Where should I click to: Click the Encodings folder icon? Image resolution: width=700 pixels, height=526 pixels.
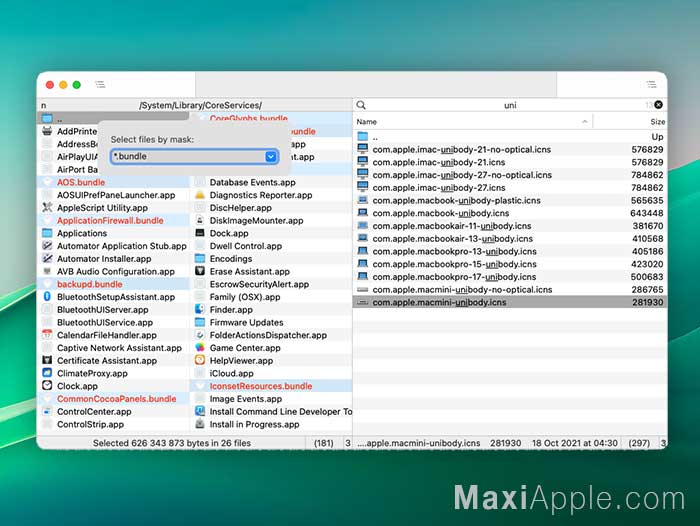(x=200, y=259)
